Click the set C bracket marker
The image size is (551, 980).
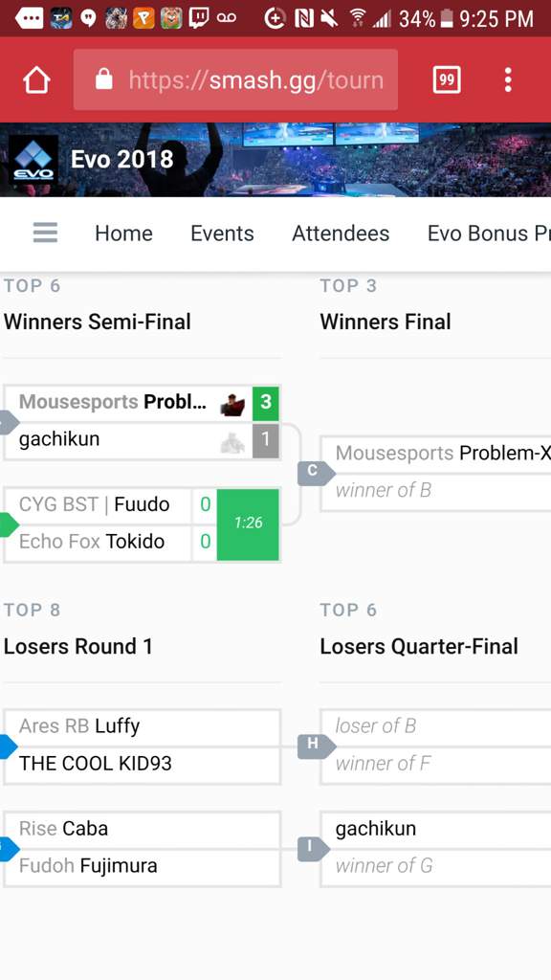[315, 472]
